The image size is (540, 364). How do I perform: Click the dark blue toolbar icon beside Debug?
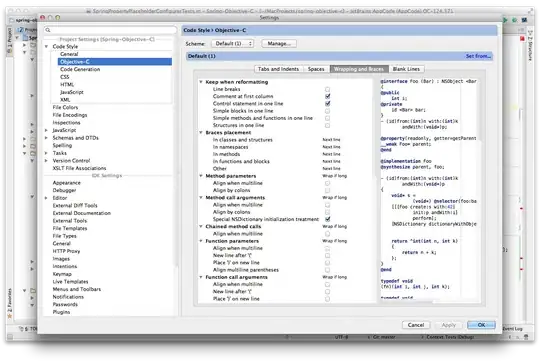pos(524,20)
